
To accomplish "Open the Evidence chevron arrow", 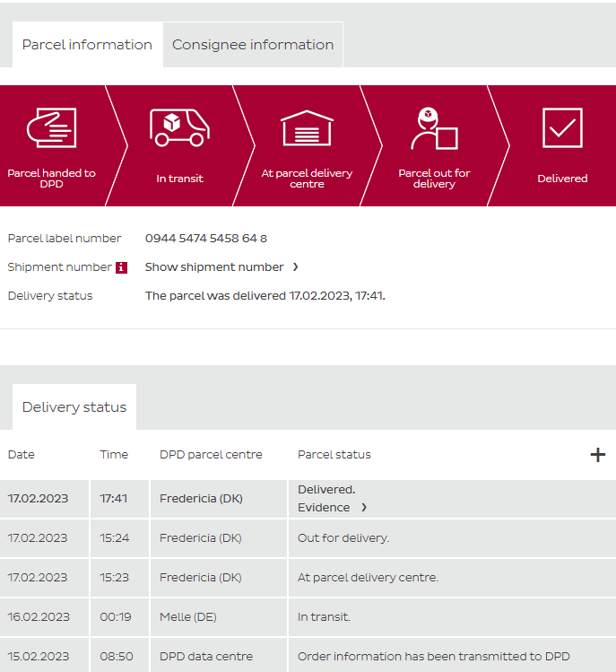I will (363, 508).
